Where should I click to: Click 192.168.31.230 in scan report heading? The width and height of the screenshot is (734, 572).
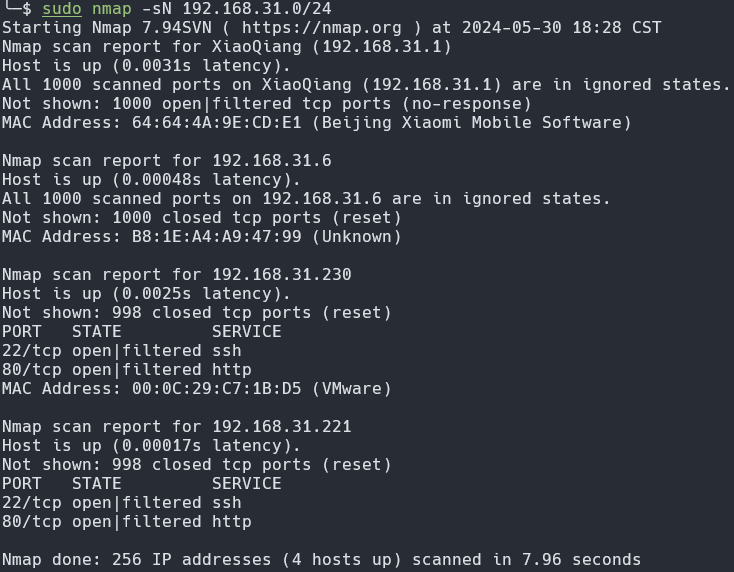coord(282,275)
